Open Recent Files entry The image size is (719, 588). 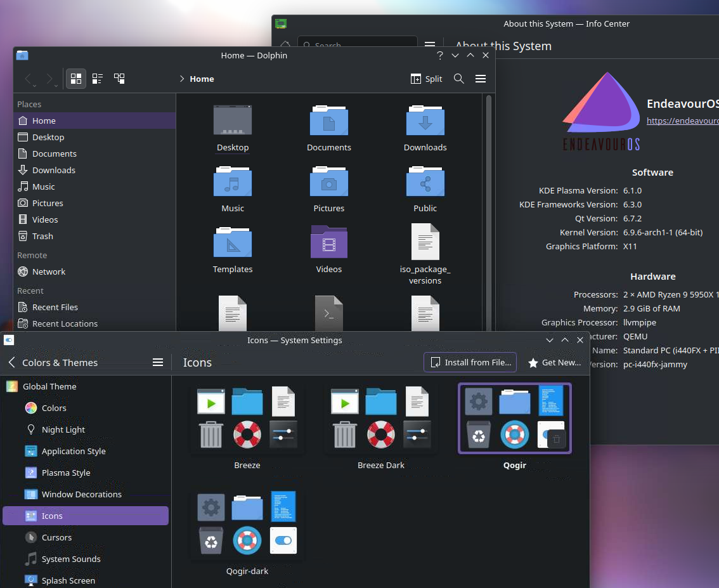coord(94,307)
